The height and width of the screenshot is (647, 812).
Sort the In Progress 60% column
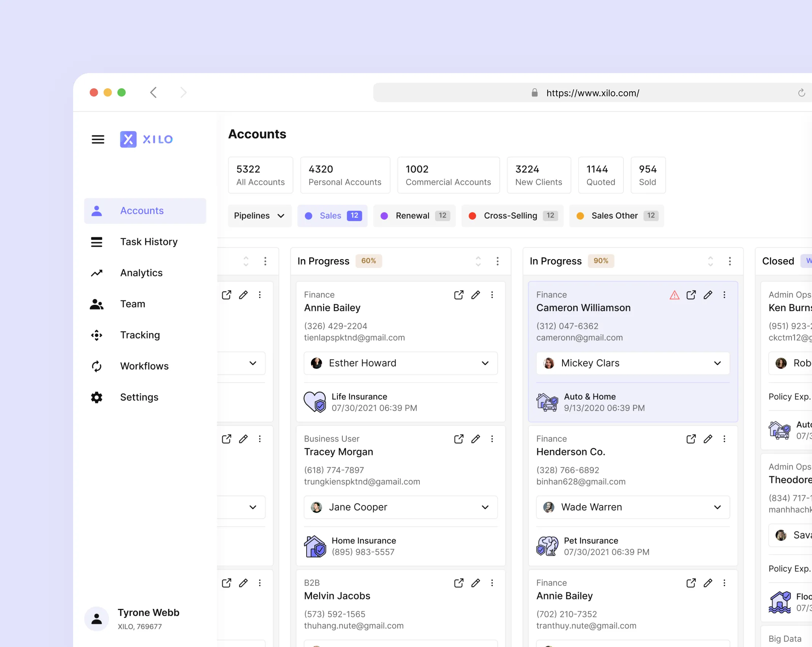(478, 261)
